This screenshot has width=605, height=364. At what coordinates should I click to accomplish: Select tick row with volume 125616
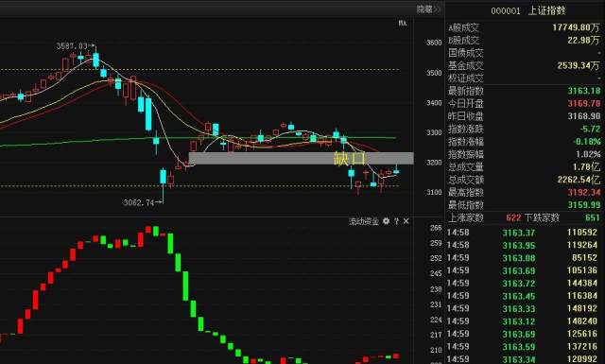coord(523,334)
